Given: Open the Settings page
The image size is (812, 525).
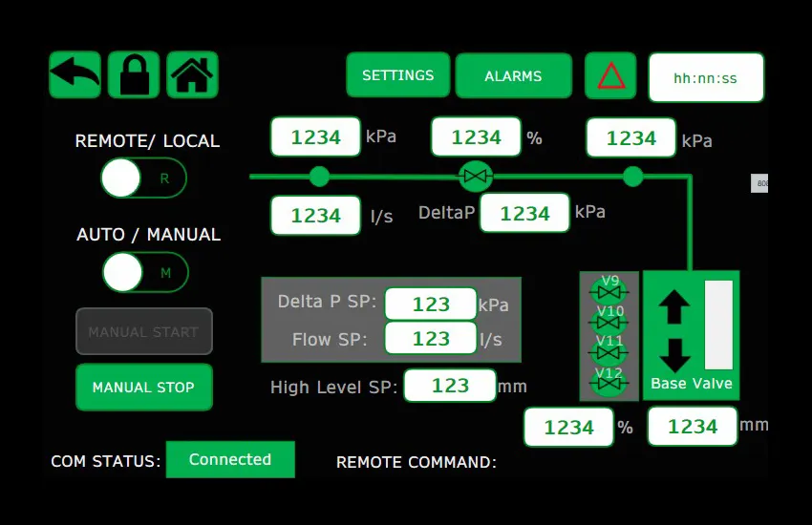Looking at the screenshot, I should [397, 75].
